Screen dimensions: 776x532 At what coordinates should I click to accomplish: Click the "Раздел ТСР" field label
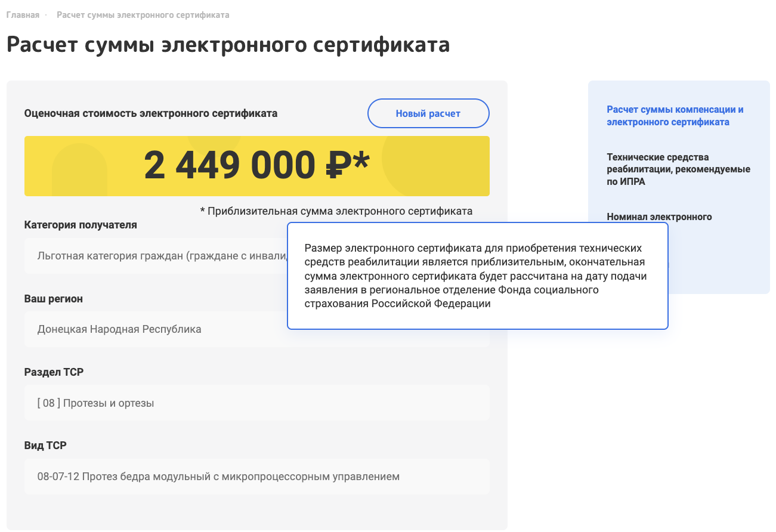[54, 372]
